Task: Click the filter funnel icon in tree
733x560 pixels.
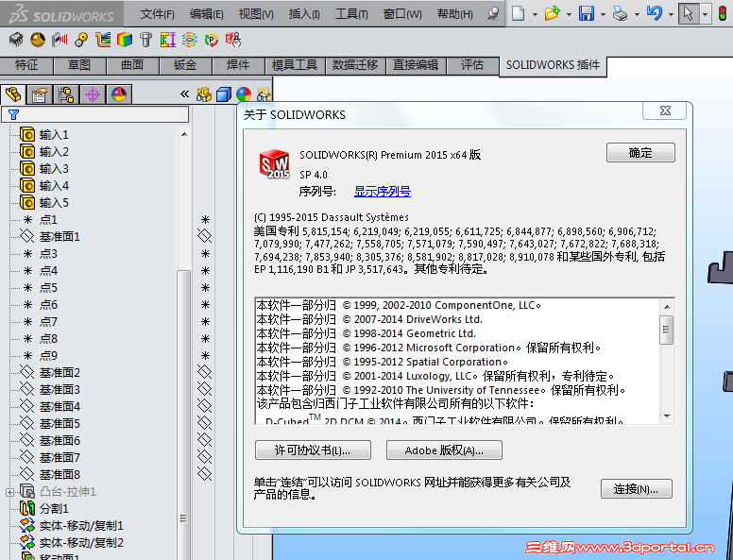Action: [13, 114]
